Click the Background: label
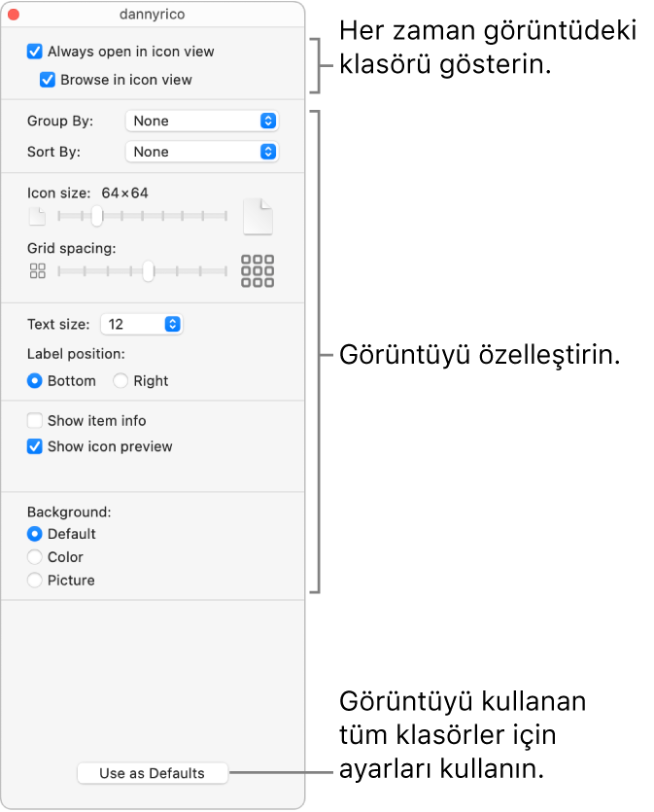The height and width of the screenshot is (812, 654). [69, 512]
